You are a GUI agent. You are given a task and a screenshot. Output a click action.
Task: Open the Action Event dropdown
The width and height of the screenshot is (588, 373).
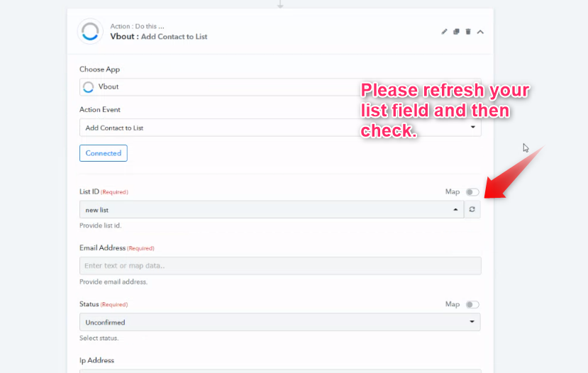click(280, 128)
